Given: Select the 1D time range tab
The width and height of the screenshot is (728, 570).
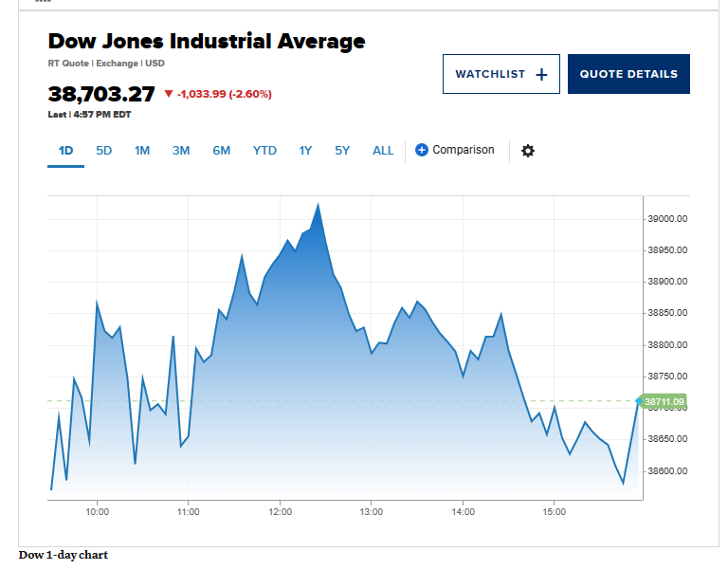Looking at the screenshot, I should pyautogui.click(x=66, y=151).
